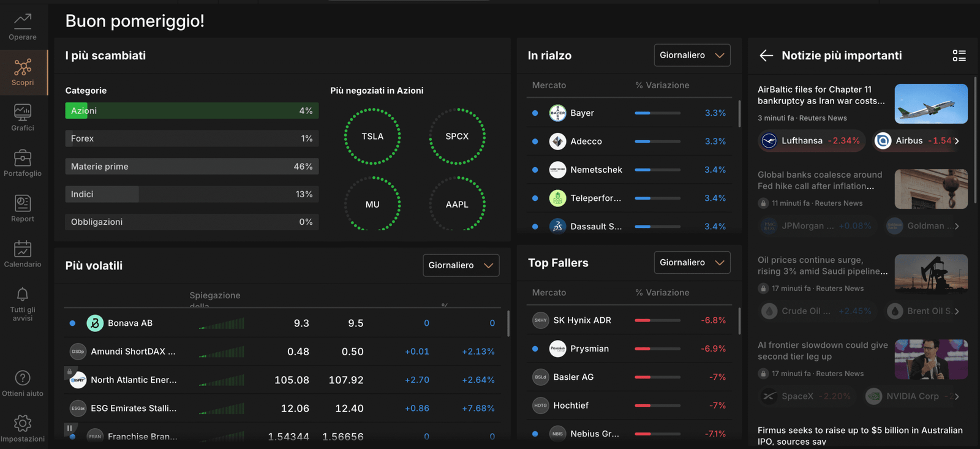The height and width of the screenshot is (449, 980).
Task: Open the Global banks Fed hike headline
Action: point(820,180)
